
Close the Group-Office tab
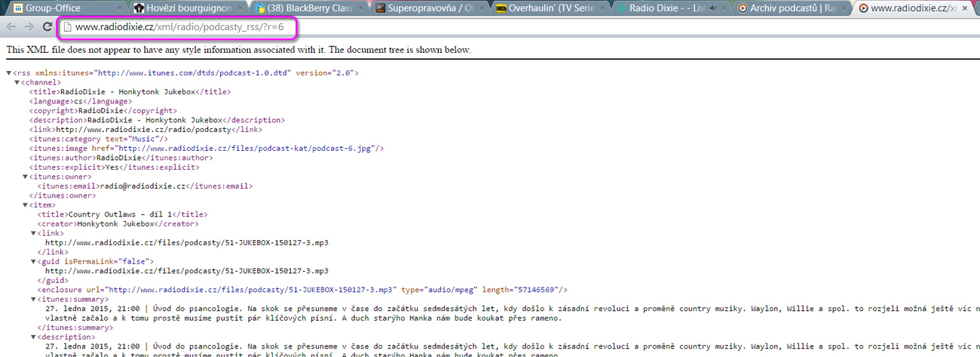(120, 8)
